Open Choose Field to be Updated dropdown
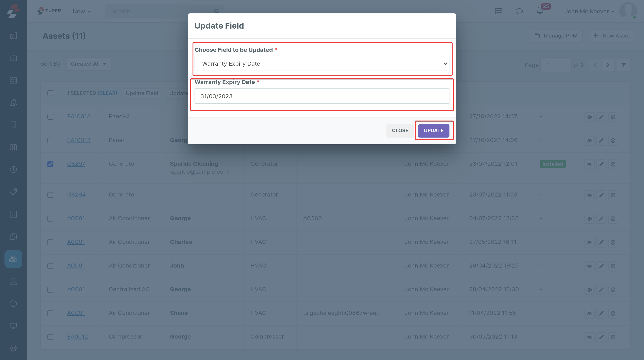 point(322,64)
